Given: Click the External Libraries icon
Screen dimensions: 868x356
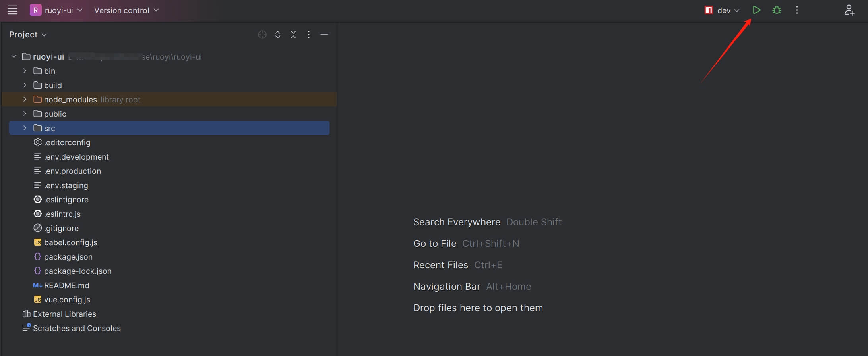Looking at the screenshot, I should click(26, 314).
